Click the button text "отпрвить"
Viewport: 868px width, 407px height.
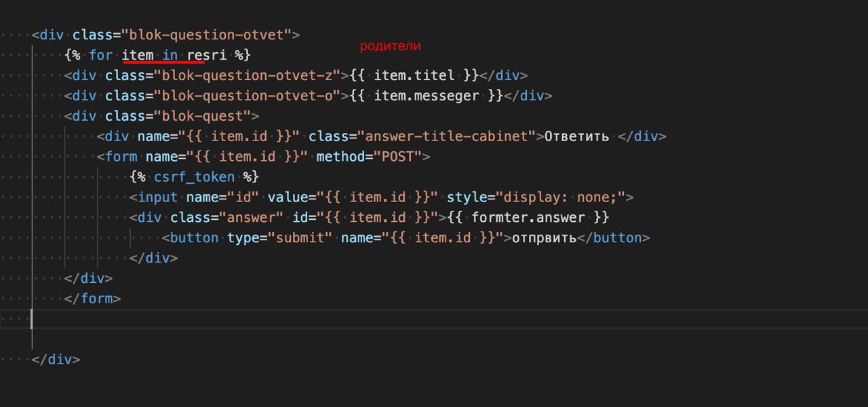click(x=545, y=238)
